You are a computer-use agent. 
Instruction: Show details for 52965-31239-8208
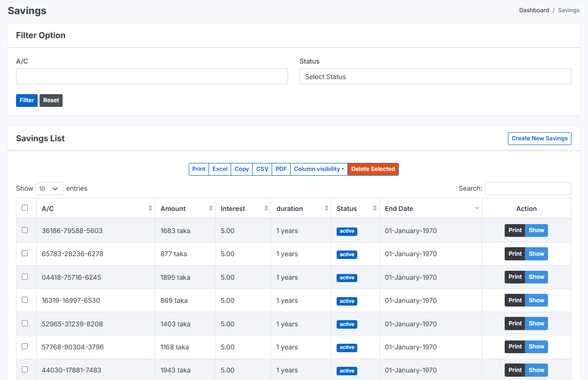pyautogui.click(x=536, y=323)
